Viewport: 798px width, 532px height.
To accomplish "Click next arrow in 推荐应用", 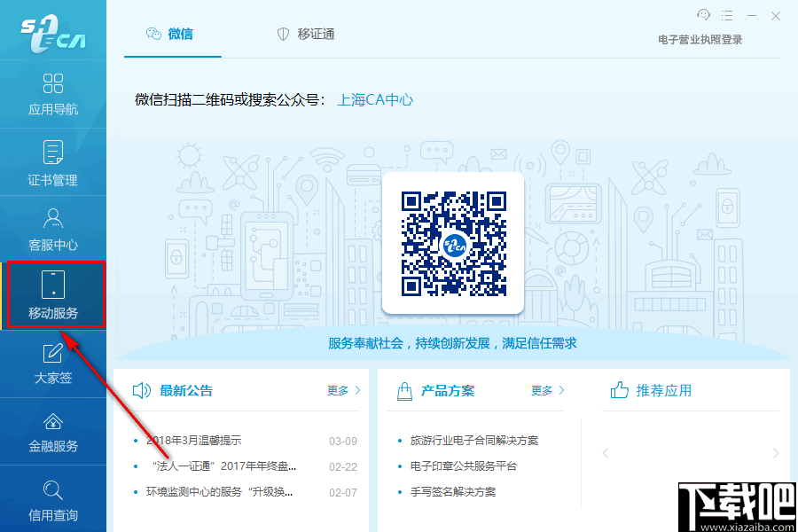I will (x=776, y=453).
